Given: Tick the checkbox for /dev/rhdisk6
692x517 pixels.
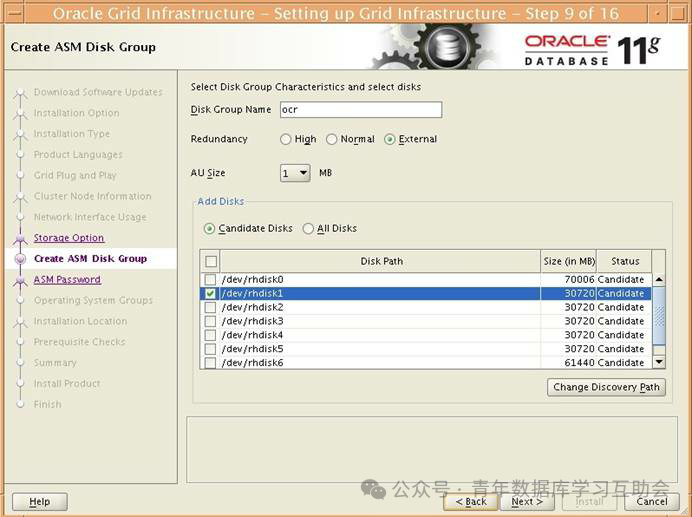Looking at the screenshot, I should 211,363.
